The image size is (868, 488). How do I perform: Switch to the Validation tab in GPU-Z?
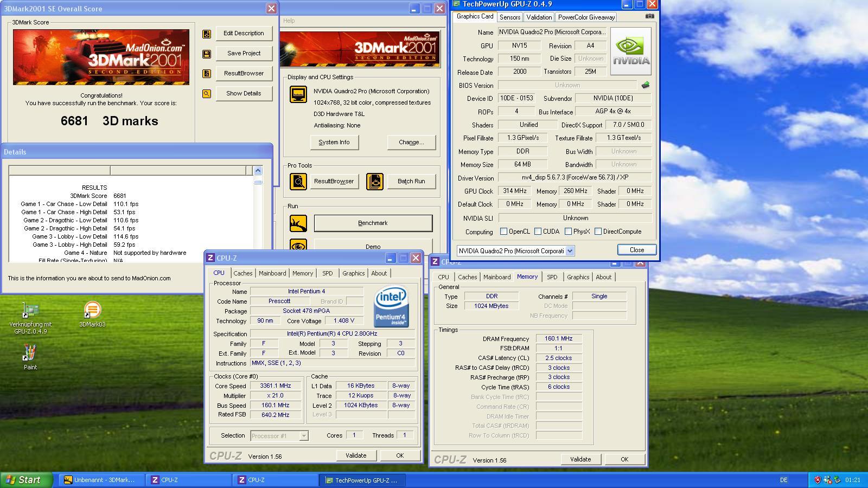539,17
